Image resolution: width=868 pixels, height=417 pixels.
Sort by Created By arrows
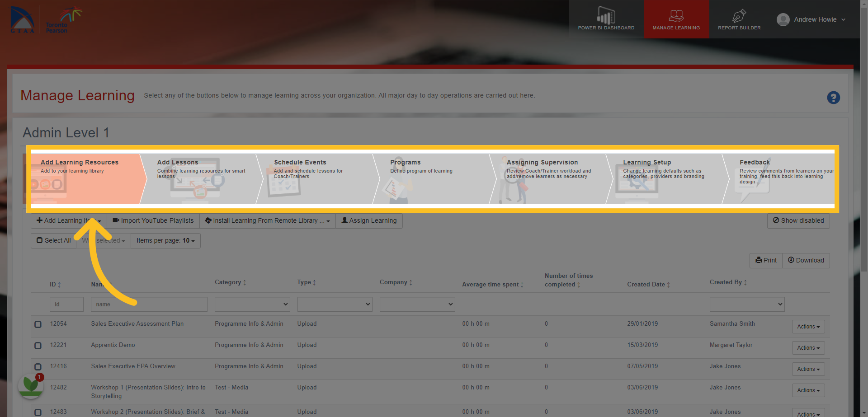(745, 282)
